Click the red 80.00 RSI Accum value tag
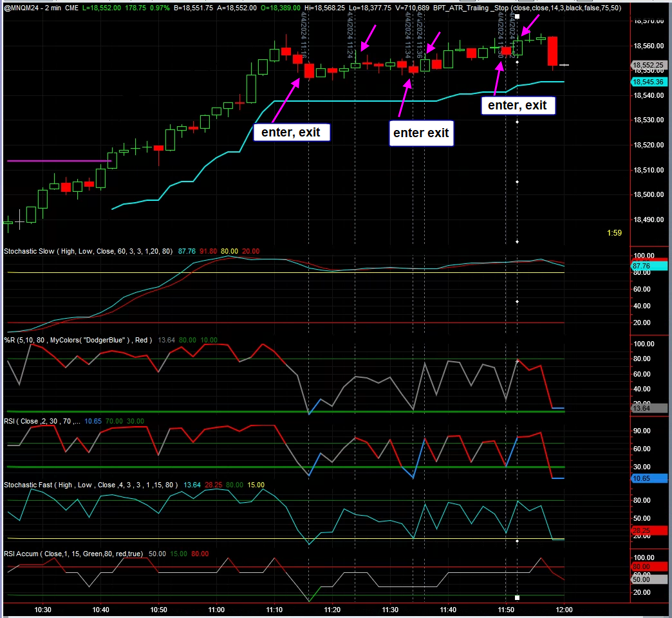672x618 pixels. 648,567
